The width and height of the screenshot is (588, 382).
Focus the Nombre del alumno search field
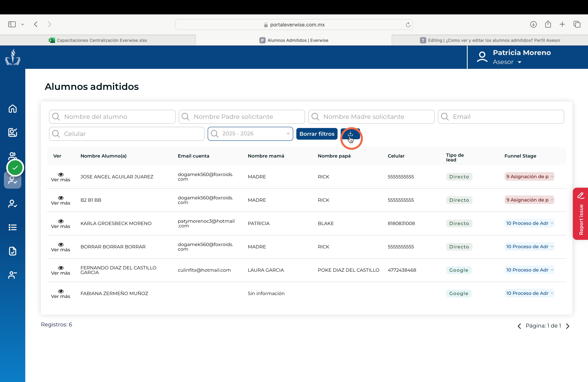(x=112, y=117)
